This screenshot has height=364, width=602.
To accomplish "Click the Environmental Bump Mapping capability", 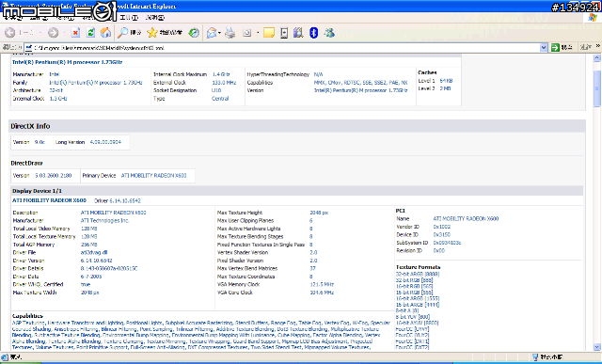I will (x=135, y=335).
